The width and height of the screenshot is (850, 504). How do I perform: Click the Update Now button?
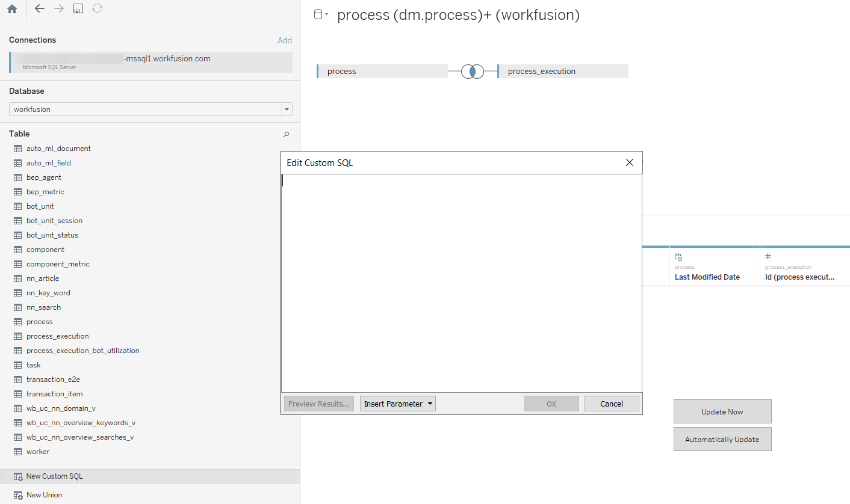point(722,412)
